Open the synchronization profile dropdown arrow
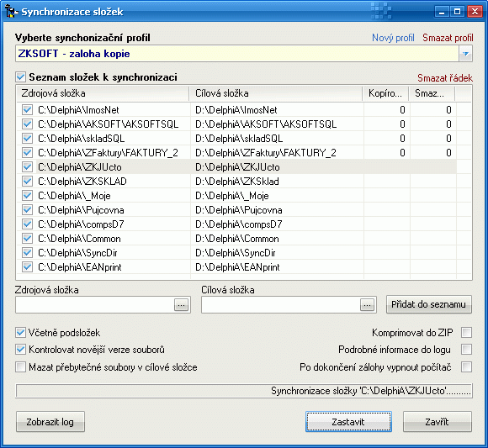This screenshot has width=488, height=448. (465, 54)
